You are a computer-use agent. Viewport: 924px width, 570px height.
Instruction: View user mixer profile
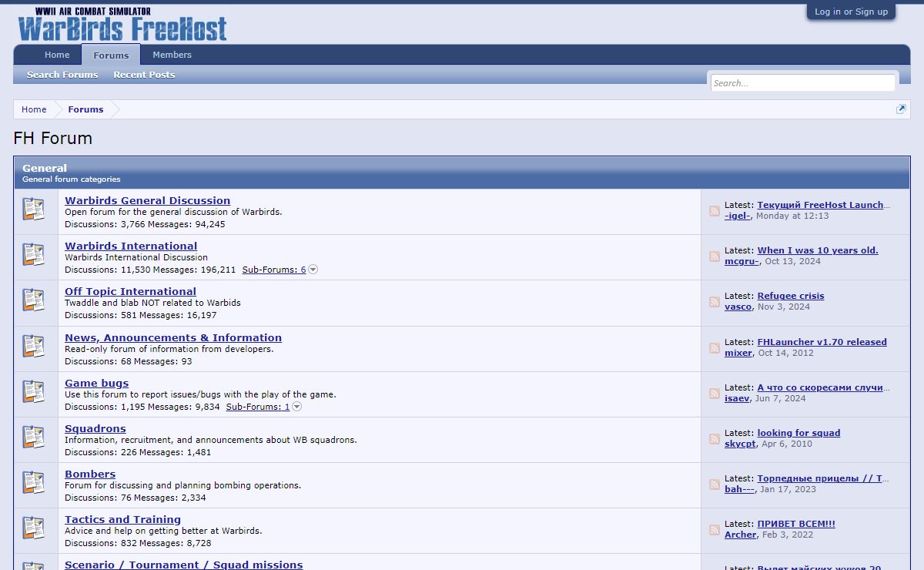(x=738, y=353)
